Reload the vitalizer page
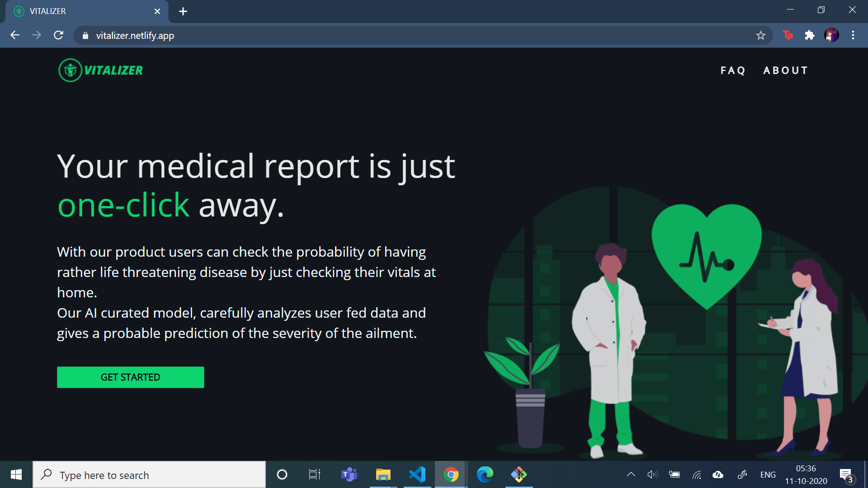 58,35
